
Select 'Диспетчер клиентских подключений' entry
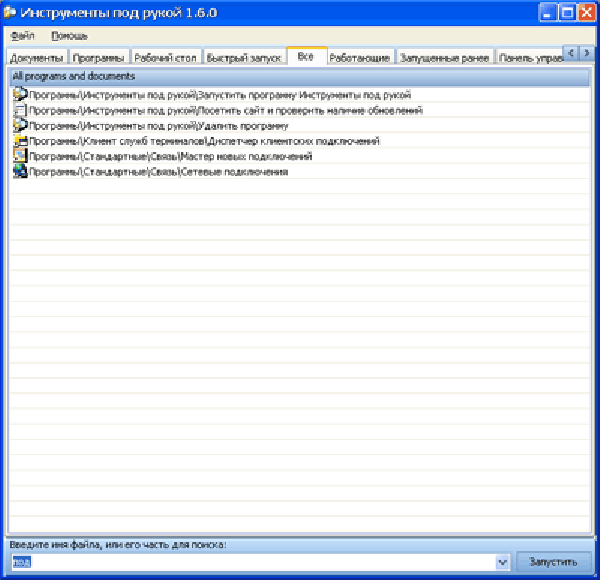click(299, 141)
